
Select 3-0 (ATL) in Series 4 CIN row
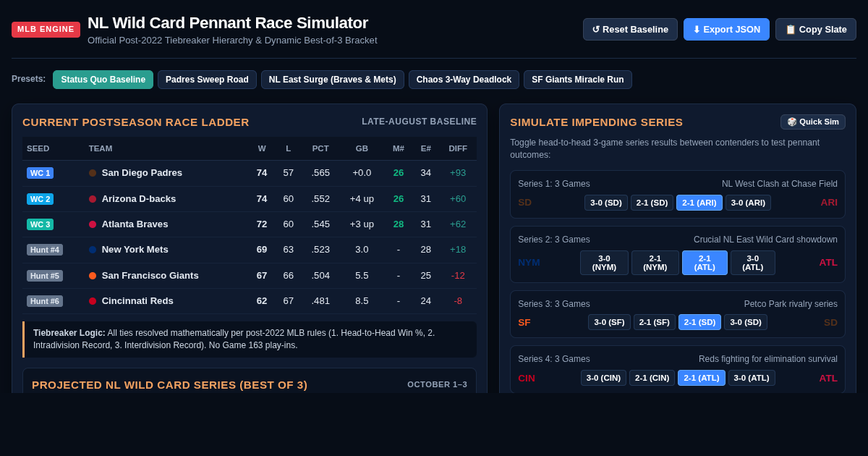point(752,378)
